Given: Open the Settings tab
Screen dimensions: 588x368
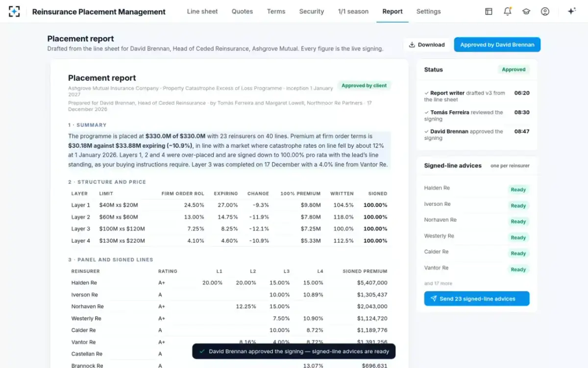Looking at the screenshot, I should click(429, 11).
